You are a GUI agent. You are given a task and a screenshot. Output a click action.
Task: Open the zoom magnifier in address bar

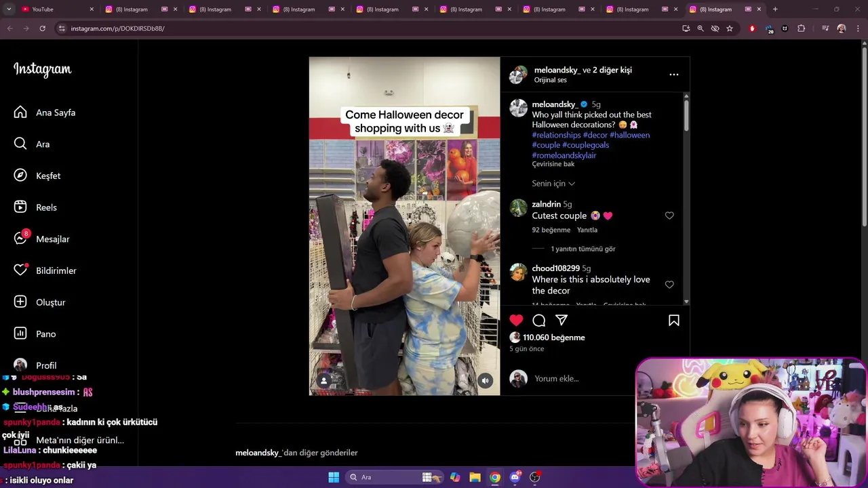[x=701, y=28]
